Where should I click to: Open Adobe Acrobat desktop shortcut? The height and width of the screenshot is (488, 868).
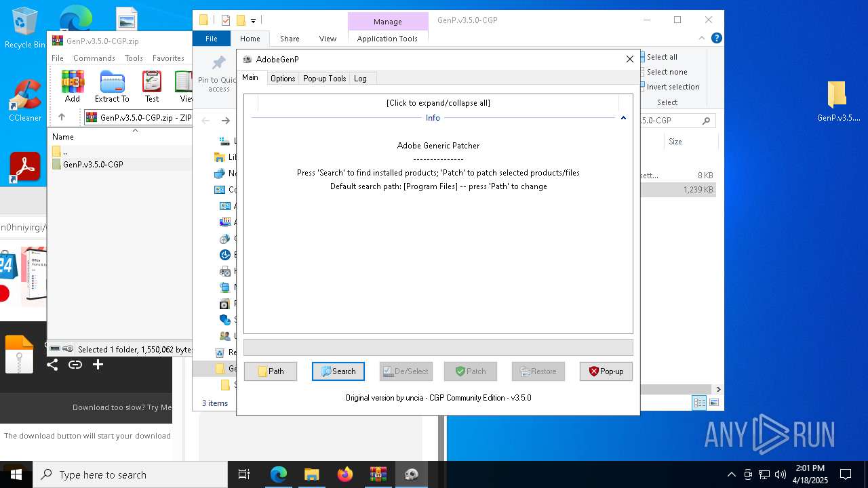pyautogui.click(x=25, y=167)
